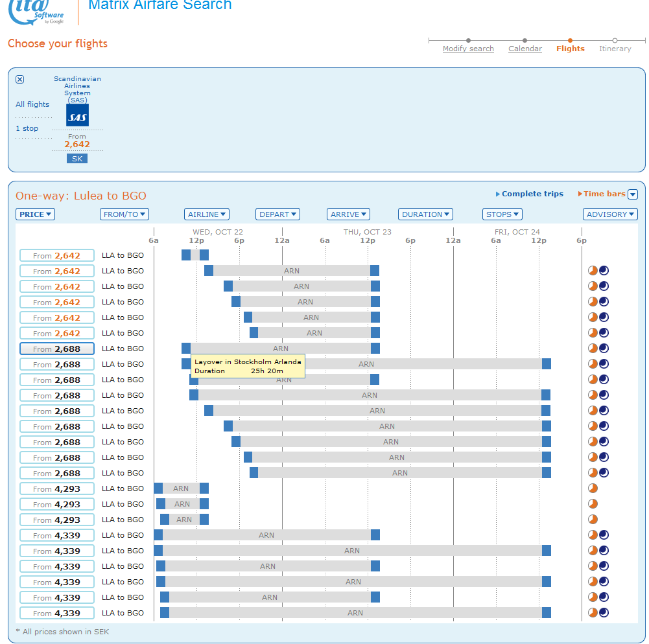Screen dimensions: 649x644
Task: Click moon advisory icon in last 4,339 row
Action: click(x=604, y=612)
